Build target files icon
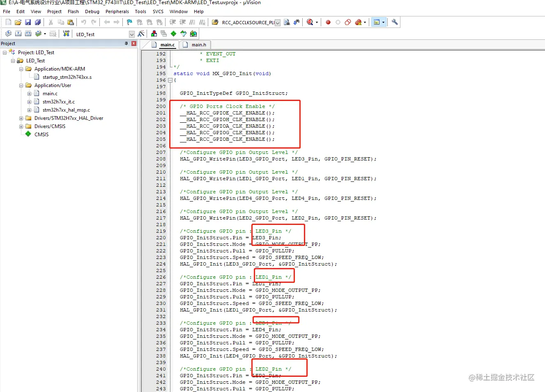 (18, 34)
